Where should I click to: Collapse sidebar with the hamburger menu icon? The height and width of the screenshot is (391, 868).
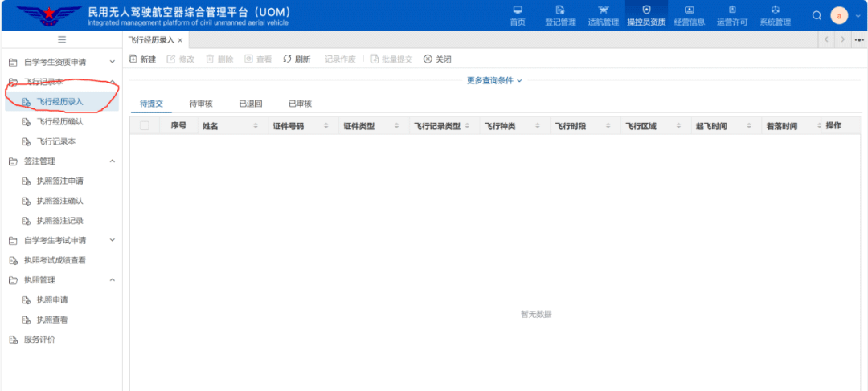tap(62, 40)
